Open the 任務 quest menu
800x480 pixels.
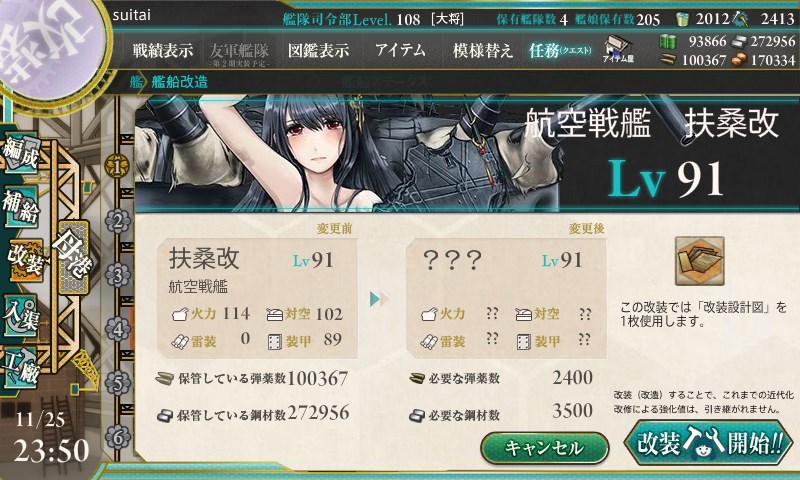[560, 50]
